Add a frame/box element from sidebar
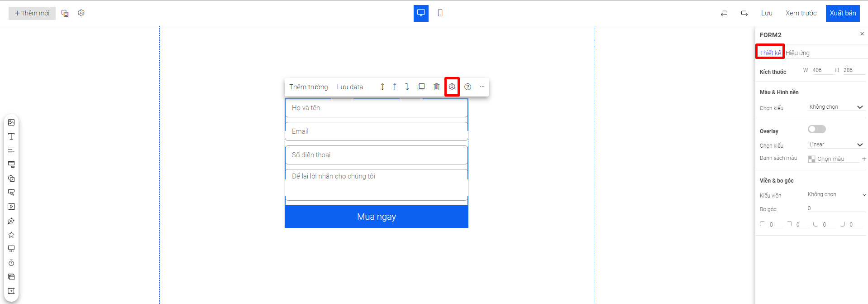Screen dimensions: 868x304 11,291
